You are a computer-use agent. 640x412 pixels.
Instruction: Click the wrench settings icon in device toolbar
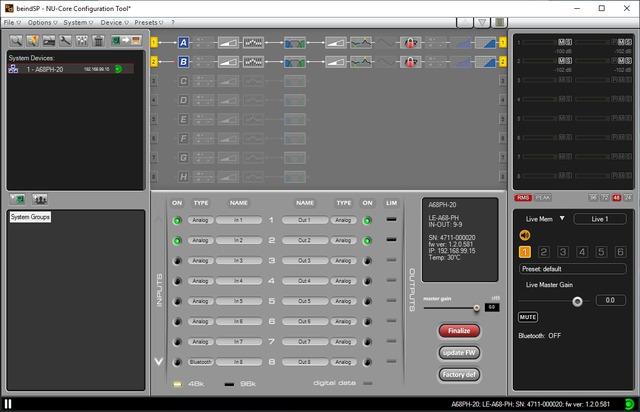65,41
